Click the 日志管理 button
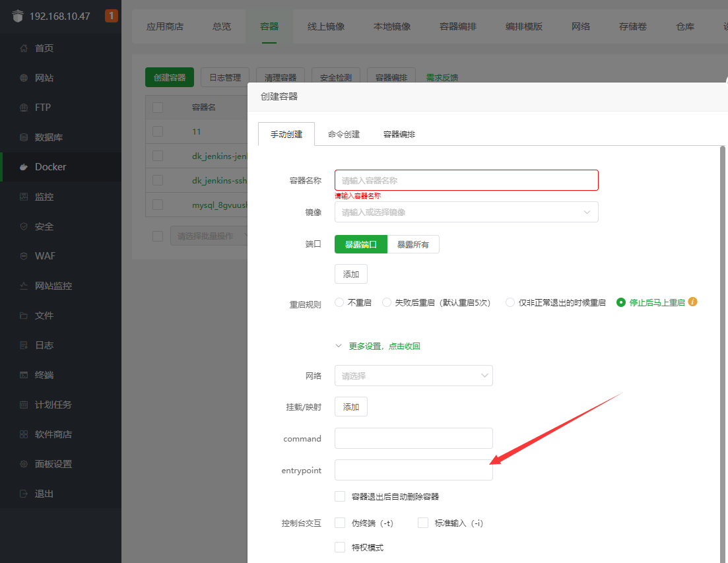Screen dimensions: 728x563 (225, 77)
